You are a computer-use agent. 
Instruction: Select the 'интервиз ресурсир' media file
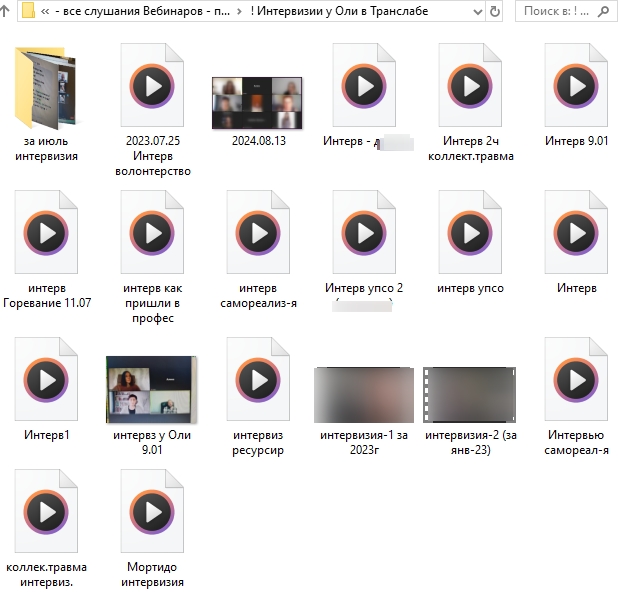(x=258, y=382)
